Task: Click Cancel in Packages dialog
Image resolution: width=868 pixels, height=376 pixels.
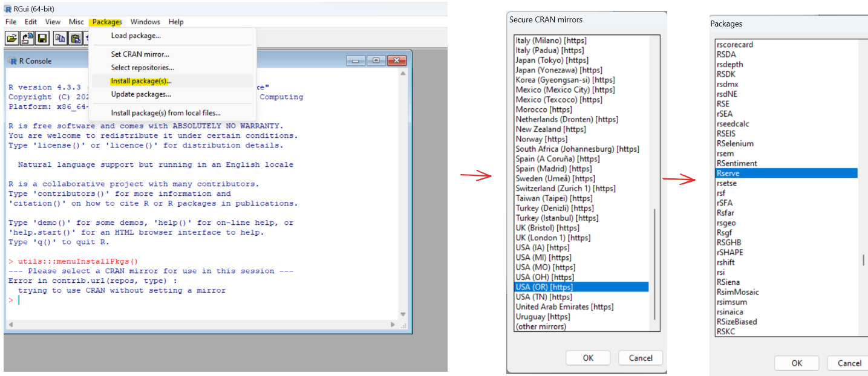Action: pos(848,363)
